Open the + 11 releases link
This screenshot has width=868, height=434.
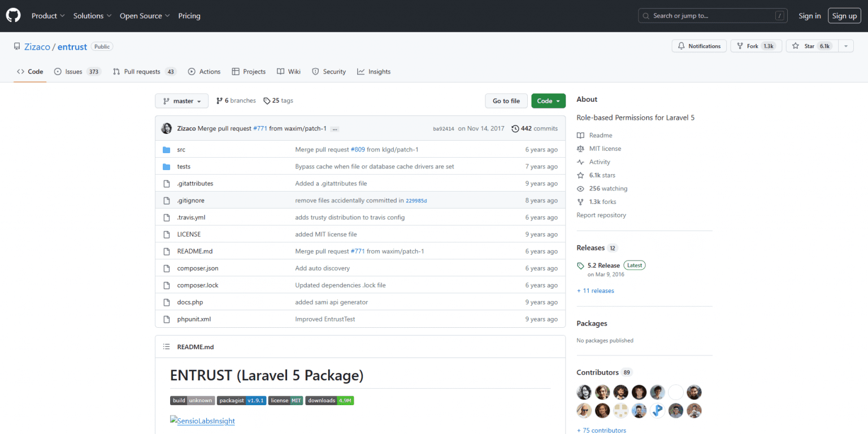[x=595, y=290]
